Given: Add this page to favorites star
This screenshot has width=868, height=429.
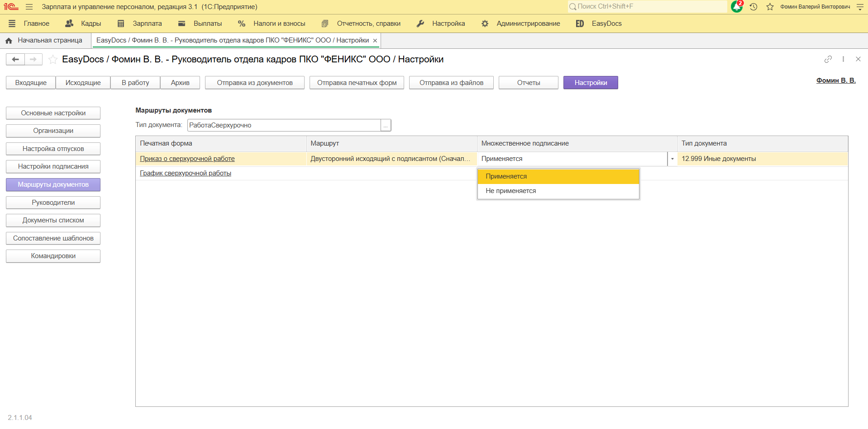Looking at the screenshot, I should tap(53, 60).
